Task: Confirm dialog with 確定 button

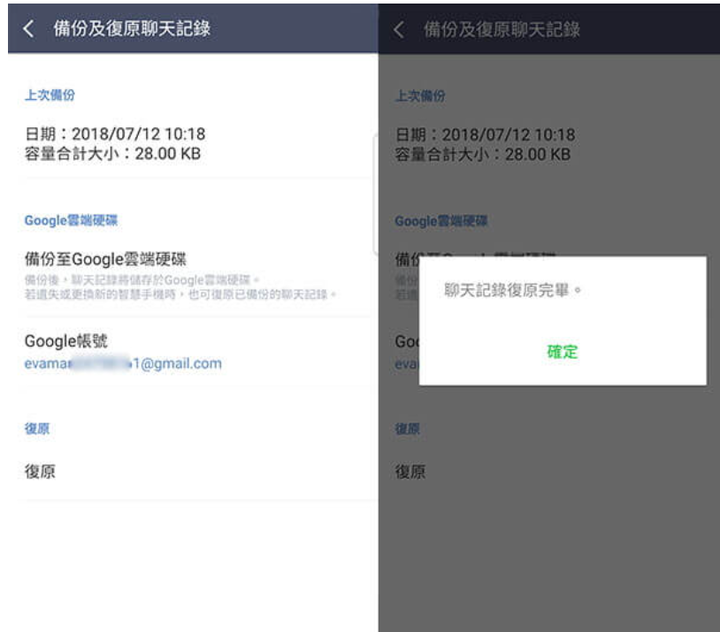Action: (x=562, y=352)
